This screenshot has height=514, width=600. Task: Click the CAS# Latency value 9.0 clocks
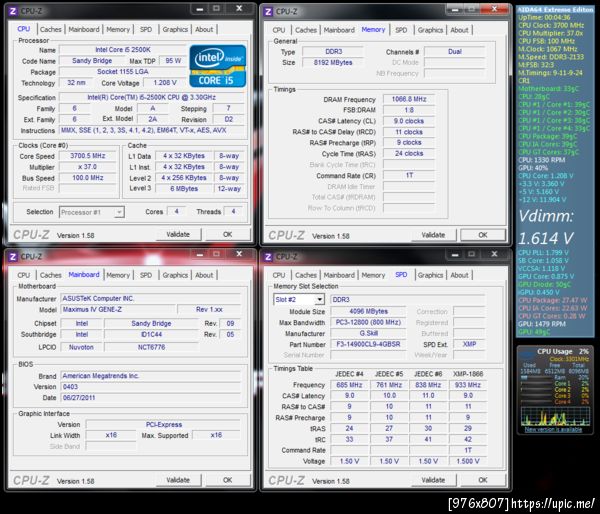pos(409,121)
